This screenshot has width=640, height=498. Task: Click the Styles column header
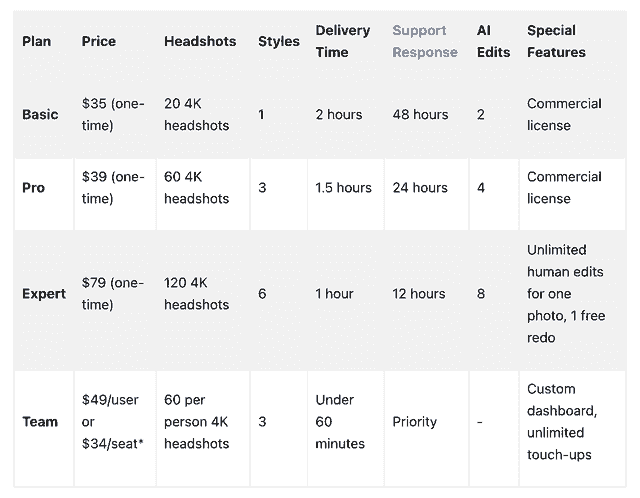(x=278, y=41)
